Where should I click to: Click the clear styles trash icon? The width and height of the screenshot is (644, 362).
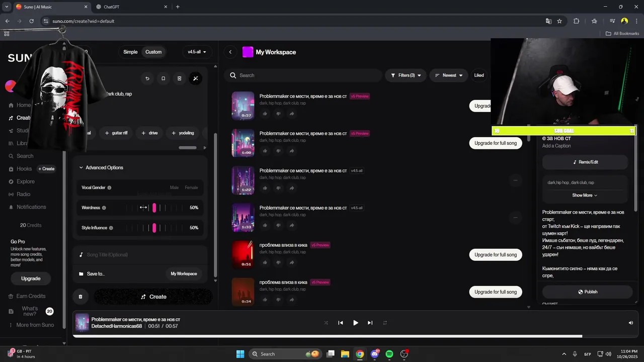coord(179,78)
